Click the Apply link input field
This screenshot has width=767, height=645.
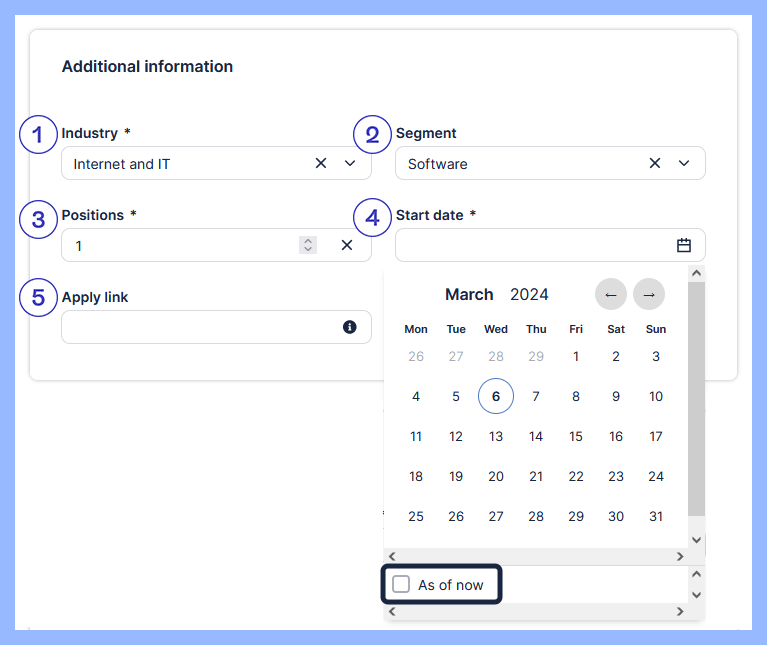[200, 327]
